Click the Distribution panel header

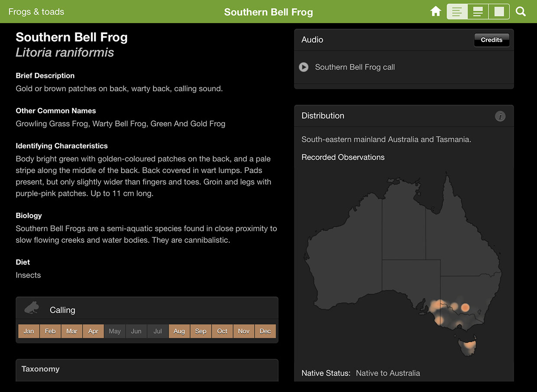(323, 116)
